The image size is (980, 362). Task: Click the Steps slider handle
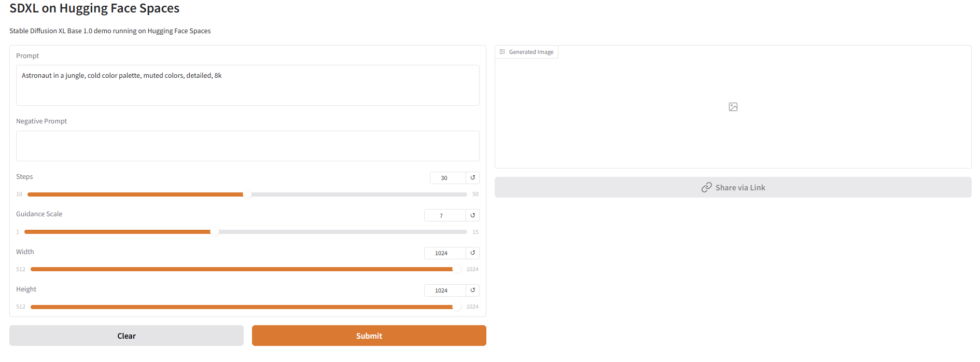pyautogui.click(x=247, y=194)
